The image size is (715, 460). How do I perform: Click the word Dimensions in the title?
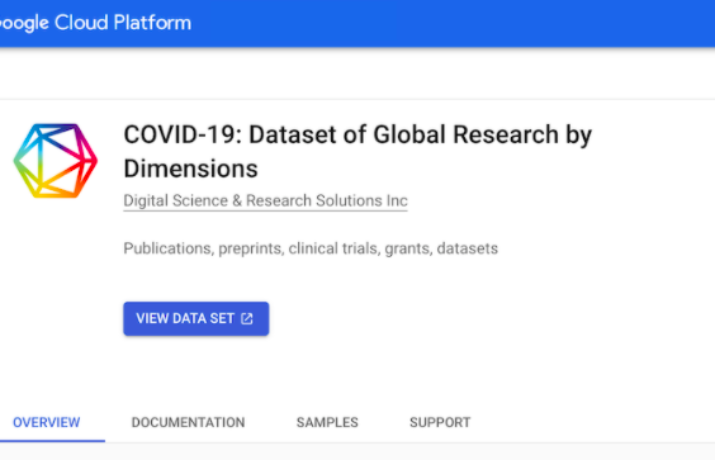pyautogui.click(x=190, y=168)
